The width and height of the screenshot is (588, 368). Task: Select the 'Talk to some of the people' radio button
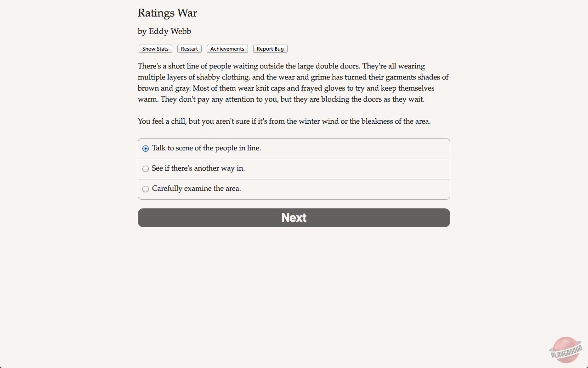(x=146, y=149)
